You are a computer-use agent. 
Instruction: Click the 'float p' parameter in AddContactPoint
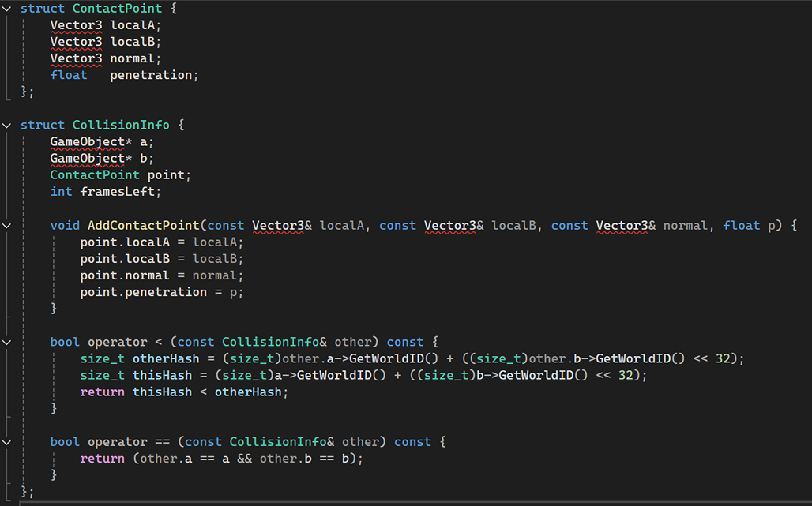pyautogui.click(x=751, y=226)
